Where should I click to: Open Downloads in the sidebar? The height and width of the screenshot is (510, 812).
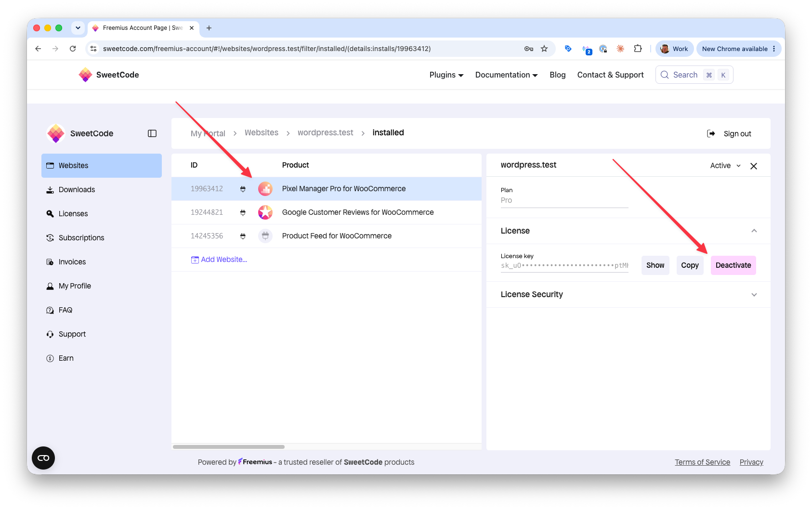pyautogui.click(x=102, y=190)
